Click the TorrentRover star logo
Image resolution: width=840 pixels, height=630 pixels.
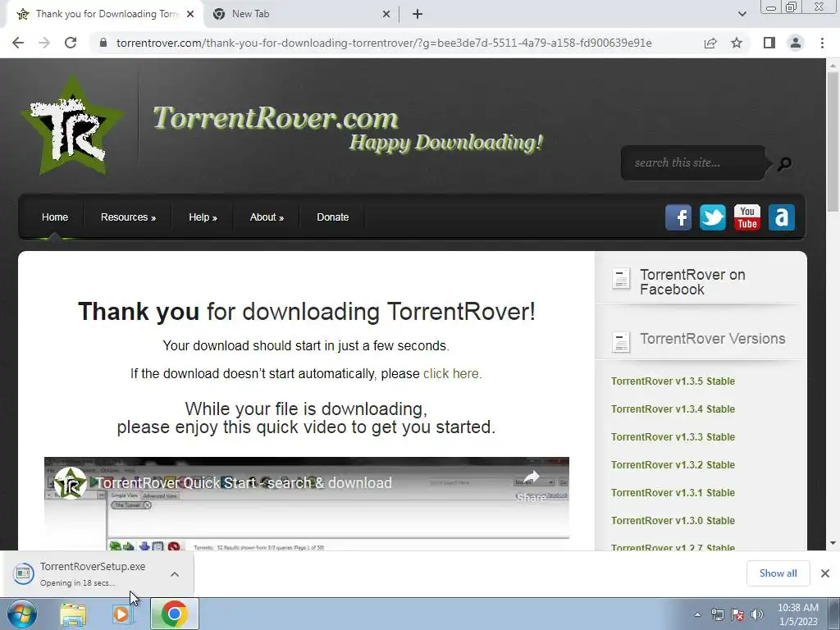click(72, 126)
